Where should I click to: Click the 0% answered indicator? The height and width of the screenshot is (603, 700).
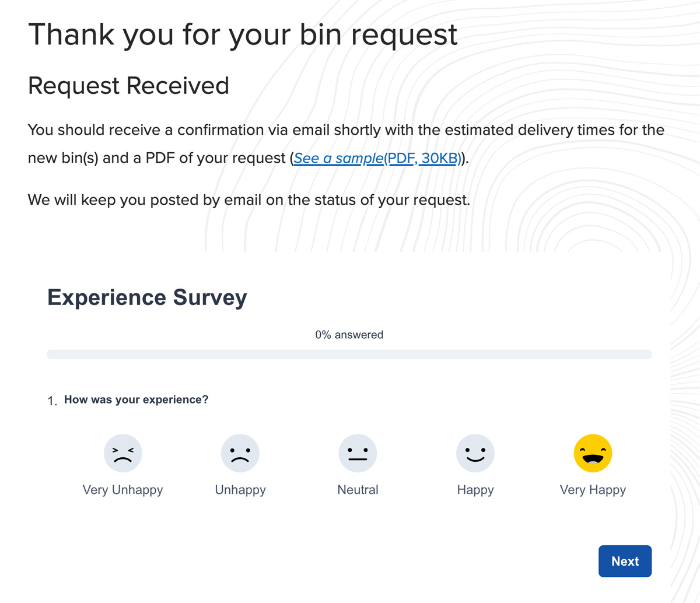coord(349,334)
